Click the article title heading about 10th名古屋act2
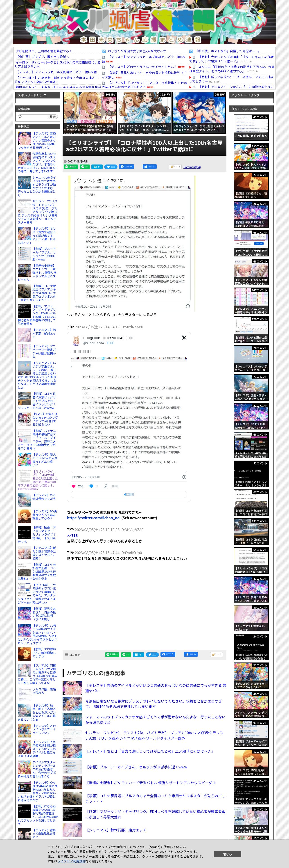 [x=144, y=146]
